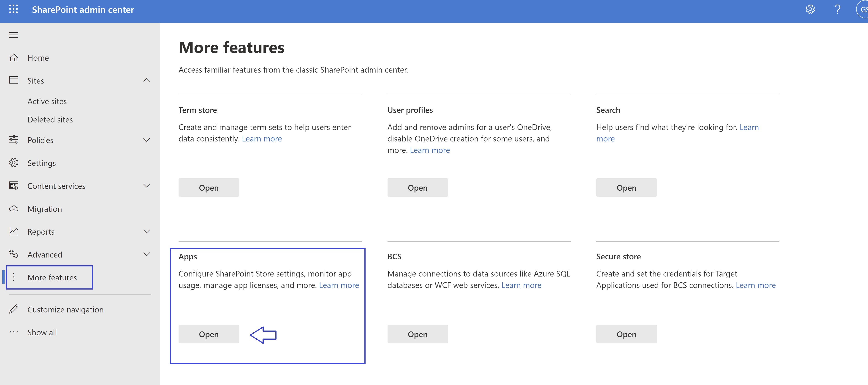The width and height of the screenshot is (868, 385).
Task: Open the Term store feature
Action: coord(209,188)
